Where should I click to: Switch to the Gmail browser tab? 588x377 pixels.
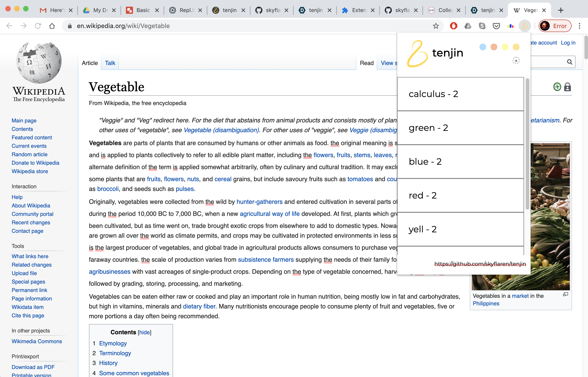click(56, 10)
